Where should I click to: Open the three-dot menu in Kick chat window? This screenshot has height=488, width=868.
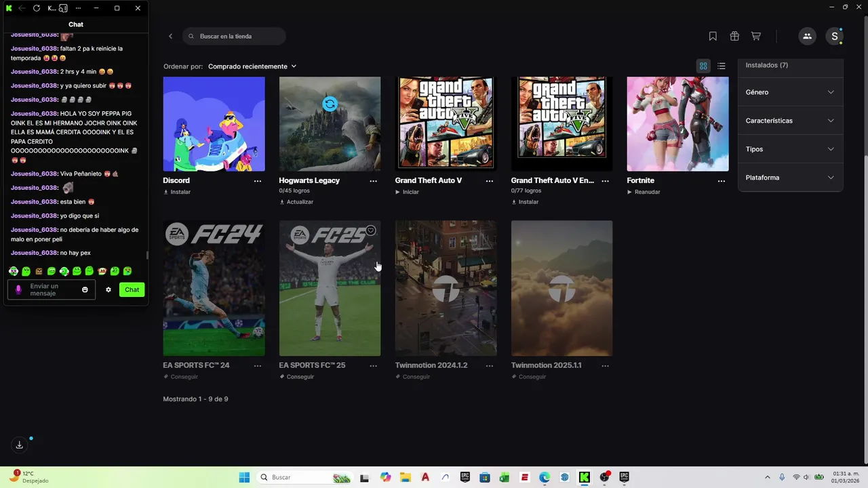[x=79, y=8]
